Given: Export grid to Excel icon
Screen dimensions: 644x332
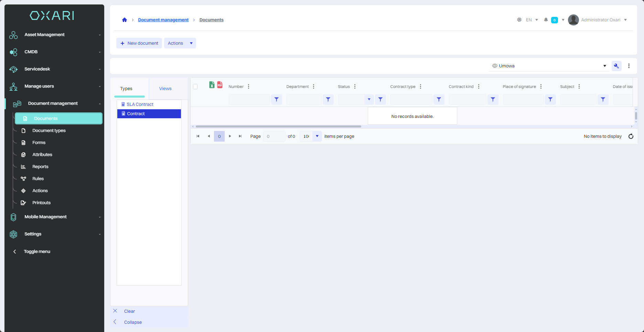Looking at the screenshot, I should (x=212, y=85).
